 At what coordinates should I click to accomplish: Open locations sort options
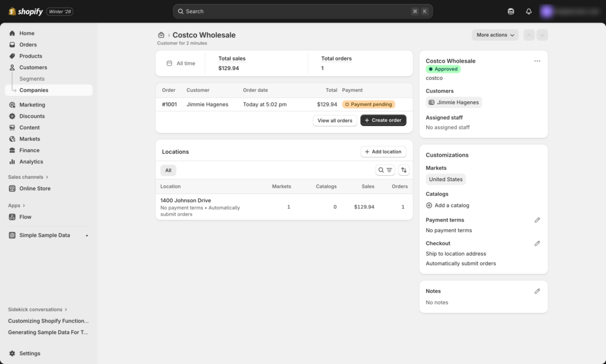tap(404, 170)
